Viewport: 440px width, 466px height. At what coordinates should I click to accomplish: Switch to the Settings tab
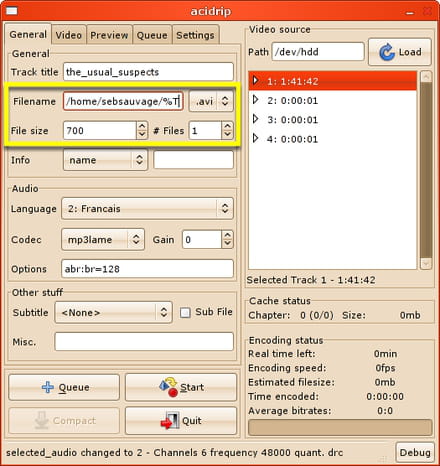tap(195, 35)
